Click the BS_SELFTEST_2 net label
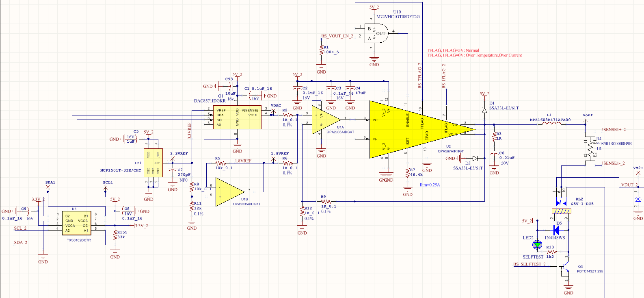This screenshot has height=298, width=644. point(529,264)
